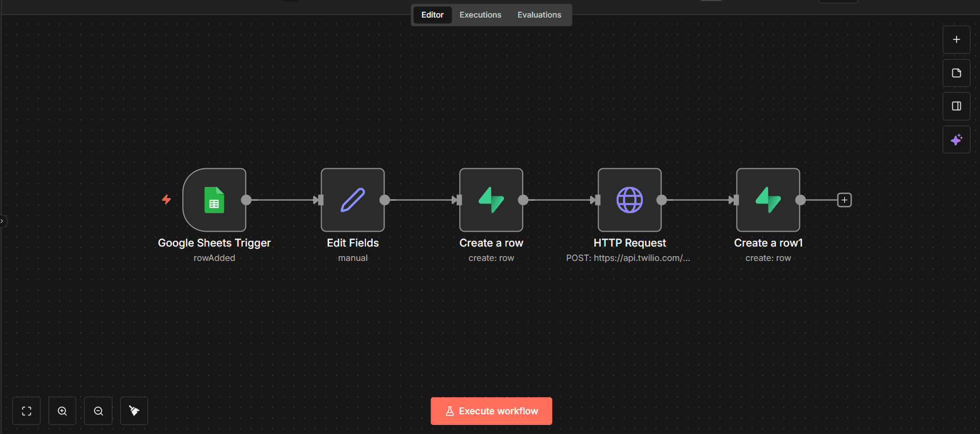Open the Google Sheets Trigger node
The height and width of the screenshot is (434, 980).
214,200
